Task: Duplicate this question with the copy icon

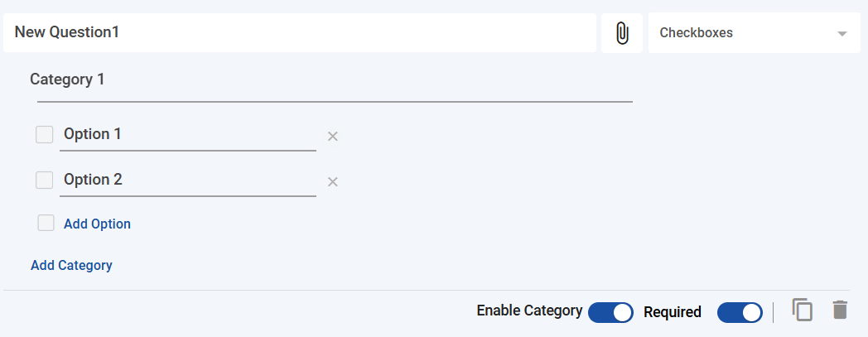Action: pos(802,310)
